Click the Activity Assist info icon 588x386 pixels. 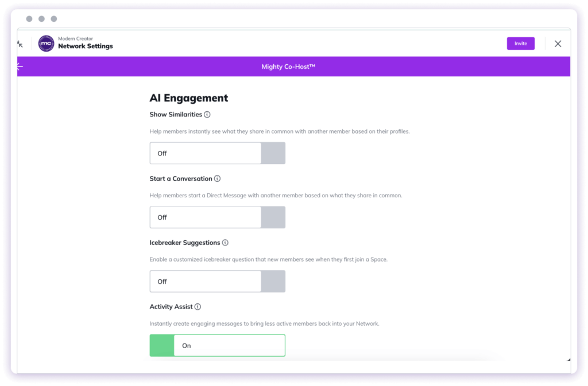[198, 306]
